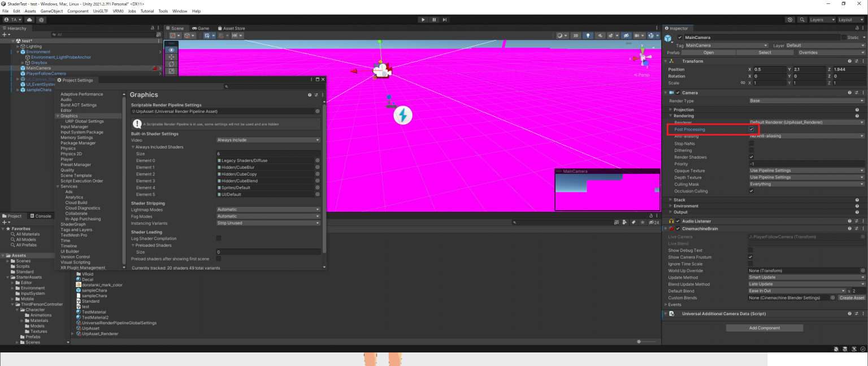The image size is (868, 366).
Task: Click the Add Component button in the Inspector
Action: coord(764,328)
